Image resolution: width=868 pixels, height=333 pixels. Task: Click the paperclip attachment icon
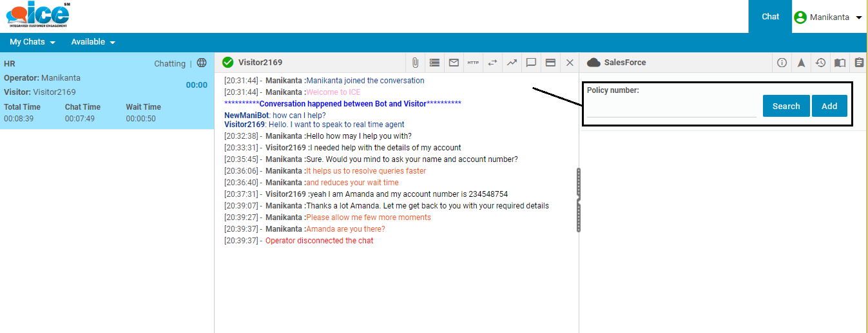click(416, 63)
